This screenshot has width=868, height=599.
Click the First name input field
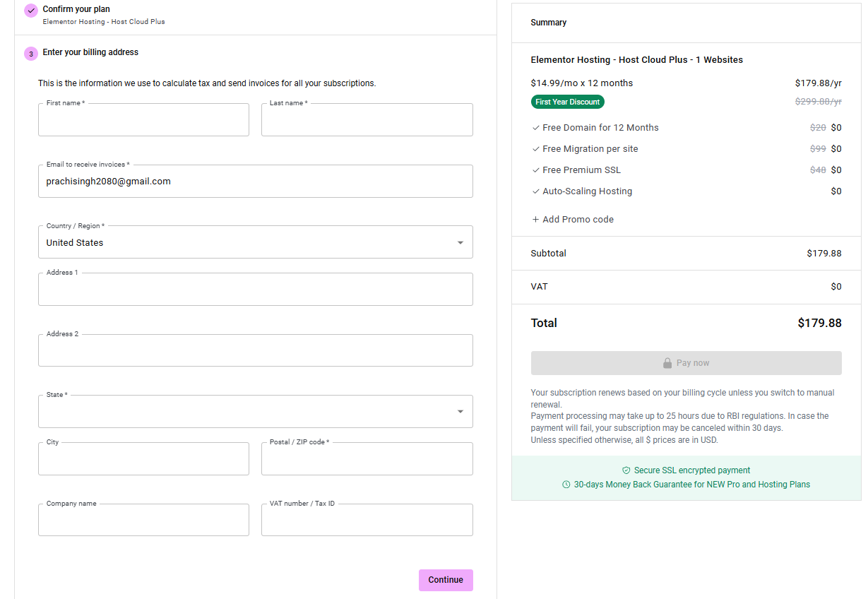coord(143,119)
